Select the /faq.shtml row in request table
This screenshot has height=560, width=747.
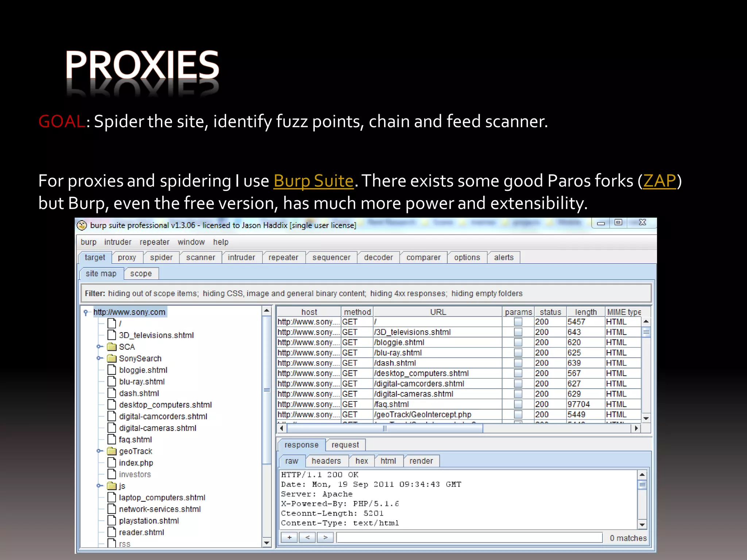click(458, 404)
